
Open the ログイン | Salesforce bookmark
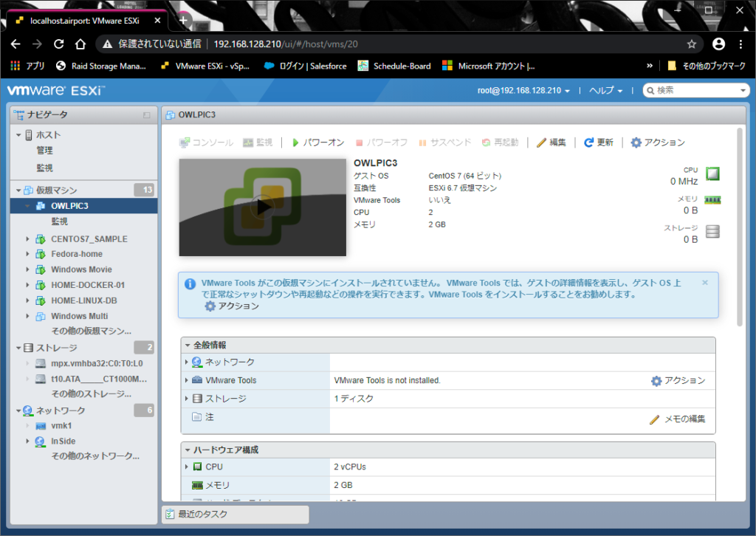click(305, 66)
